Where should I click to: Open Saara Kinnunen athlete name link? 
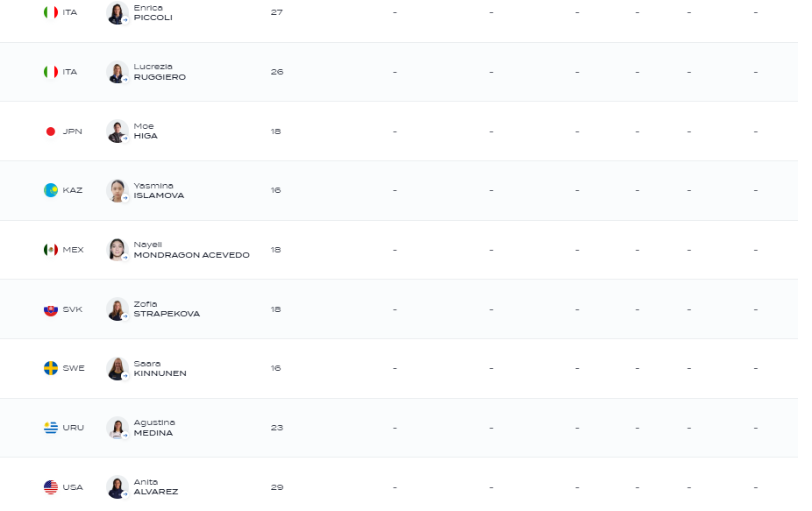(x=160, y=369)
